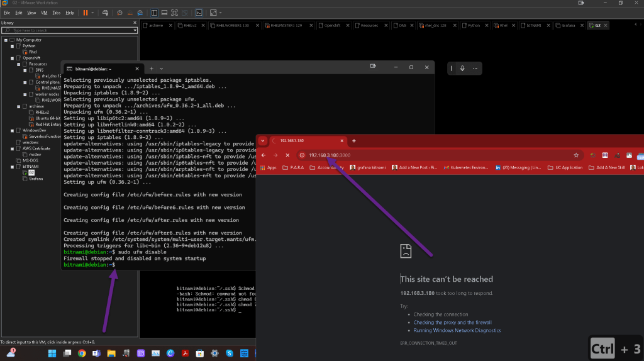Open the UC Application bookmarks folder
This screenshot has height=361, width=644.
(565, 167)
